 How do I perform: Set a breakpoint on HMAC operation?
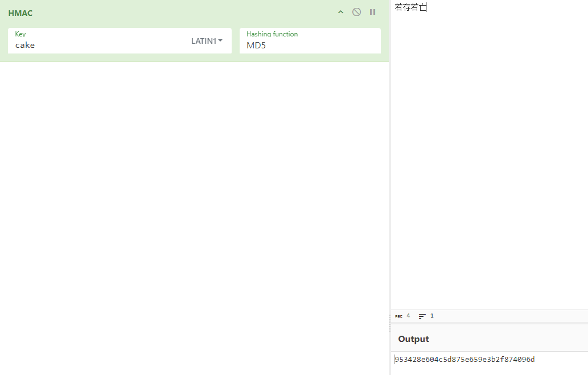(372, 12)
